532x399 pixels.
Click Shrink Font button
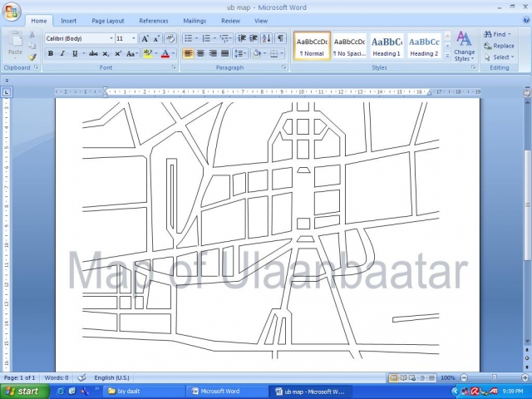(156, 38)
